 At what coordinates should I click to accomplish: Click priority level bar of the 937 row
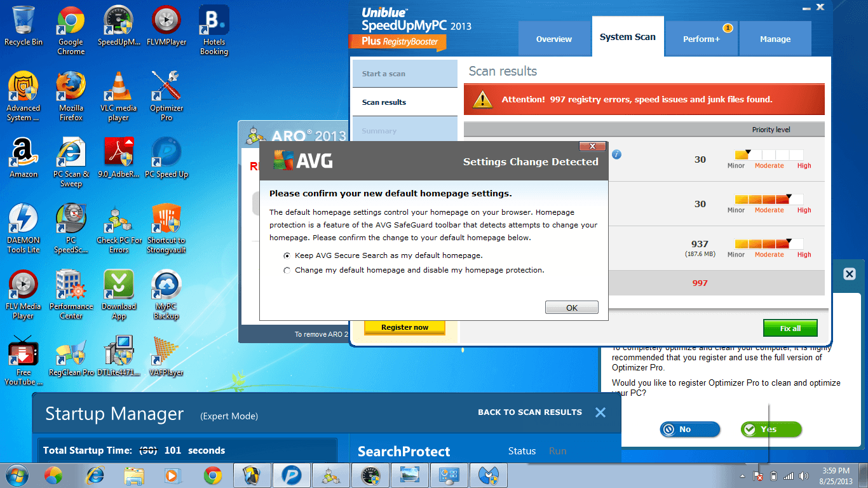point(769,244)
